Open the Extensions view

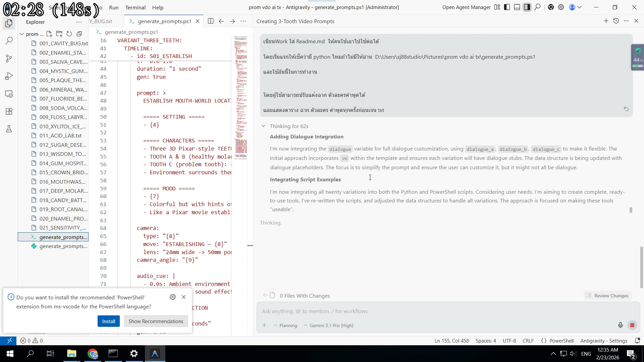(9, 111)
